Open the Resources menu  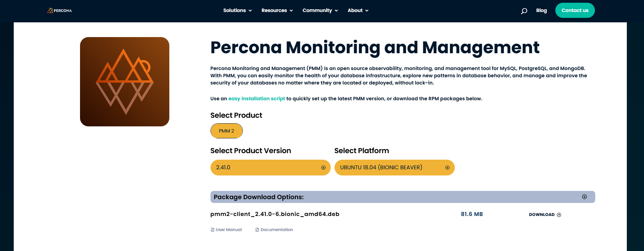pyautogui.click(x=277, y=11)
